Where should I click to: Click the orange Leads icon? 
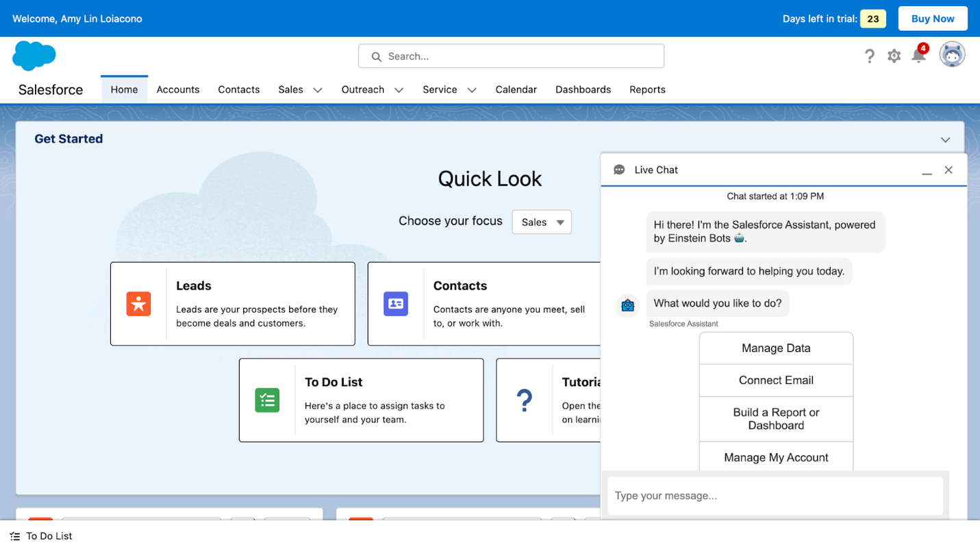tap(138, 304)
